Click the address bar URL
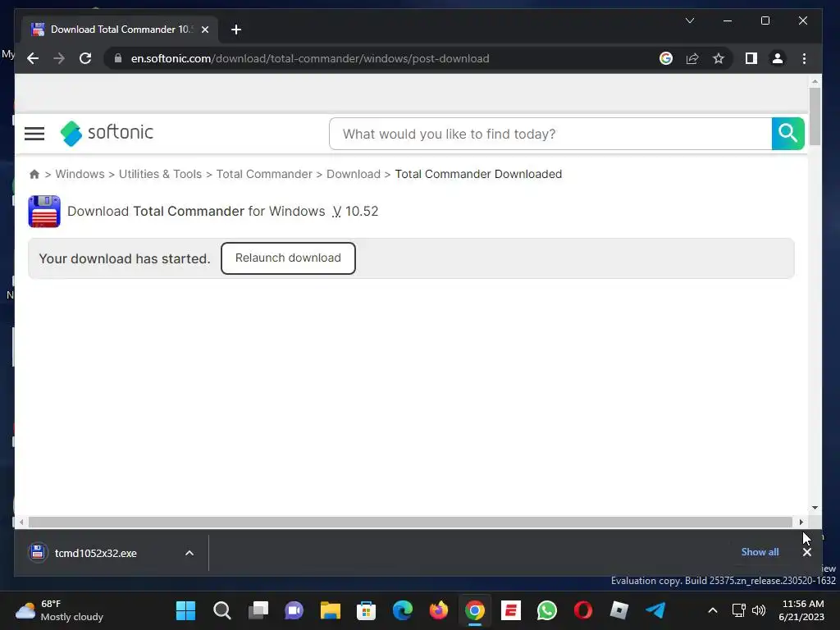This screenshot has width=840, height=630. point(310,58)
